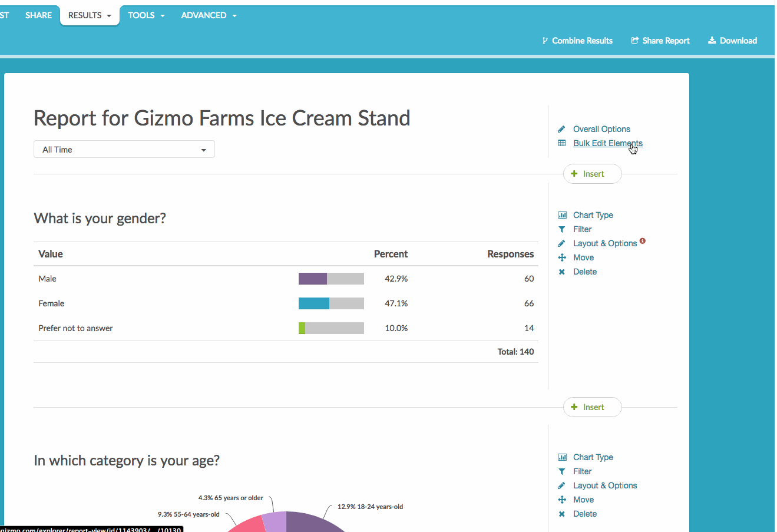Go to the SHARE tab
Viewport: 777px width, 532px height.
(x=38, y=15)
